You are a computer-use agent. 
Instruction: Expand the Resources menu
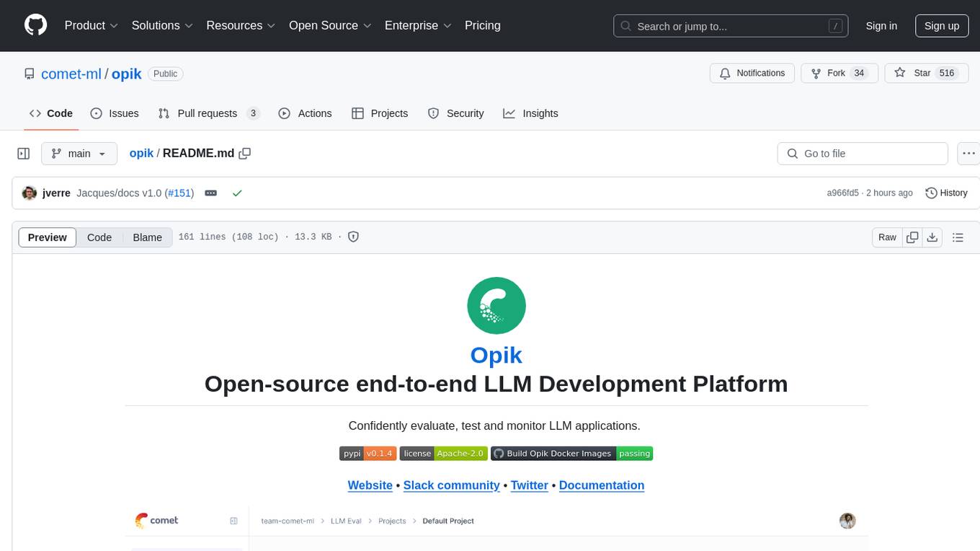[x=241, y=25]
